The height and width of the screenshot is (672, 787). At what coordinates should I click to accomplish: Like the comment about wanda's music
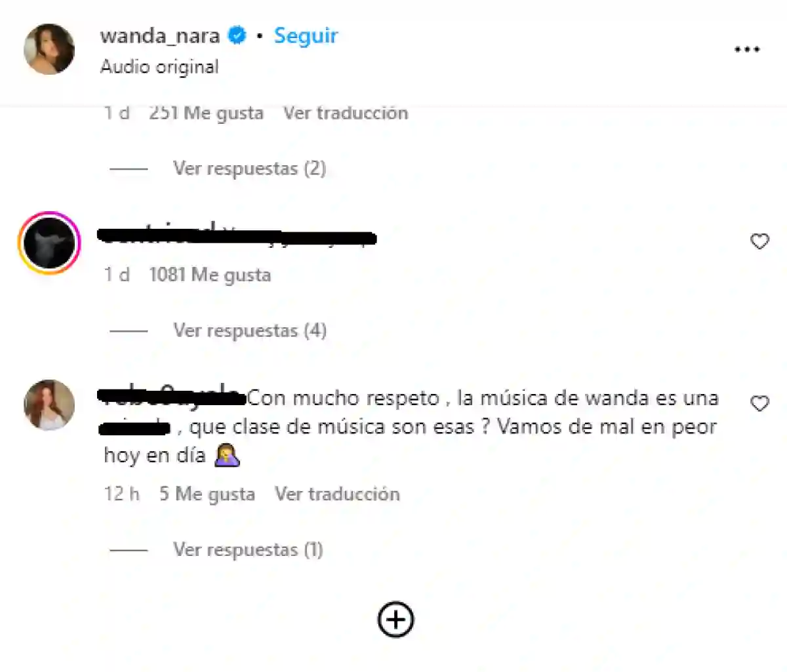[759, 404]
